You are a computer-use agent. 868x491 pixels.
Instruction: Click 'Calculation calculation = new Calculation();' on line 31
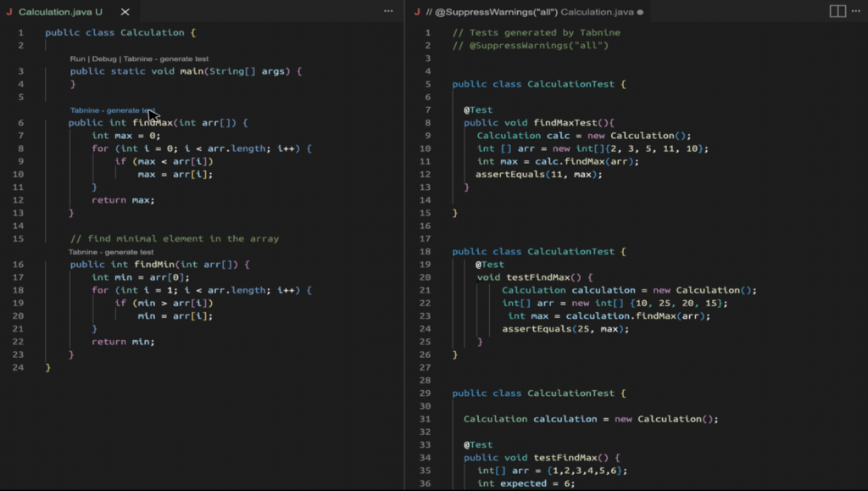[x=591, y=419]
